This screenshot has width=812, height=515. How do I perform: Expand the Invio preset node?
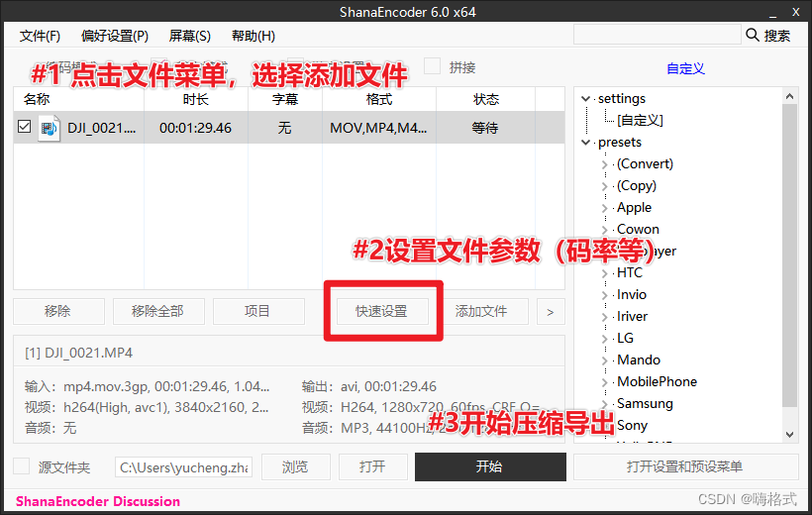tap(604, 295)
